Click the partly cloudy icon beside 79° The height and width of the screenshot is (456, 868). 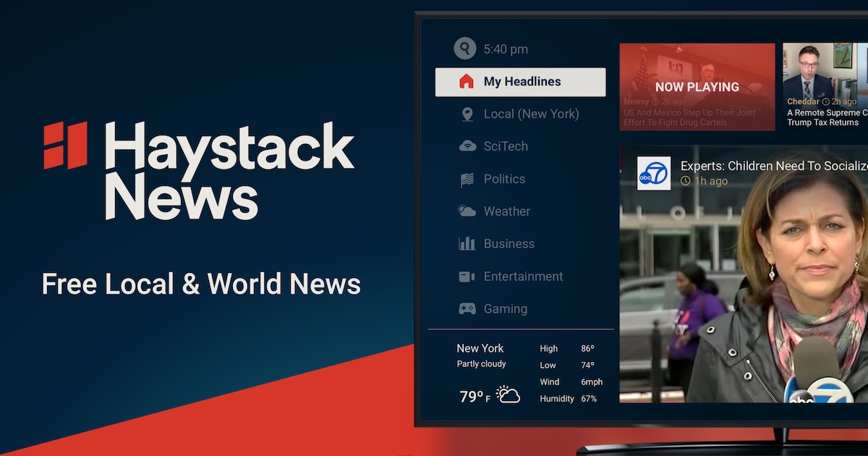tap(508, 395)
